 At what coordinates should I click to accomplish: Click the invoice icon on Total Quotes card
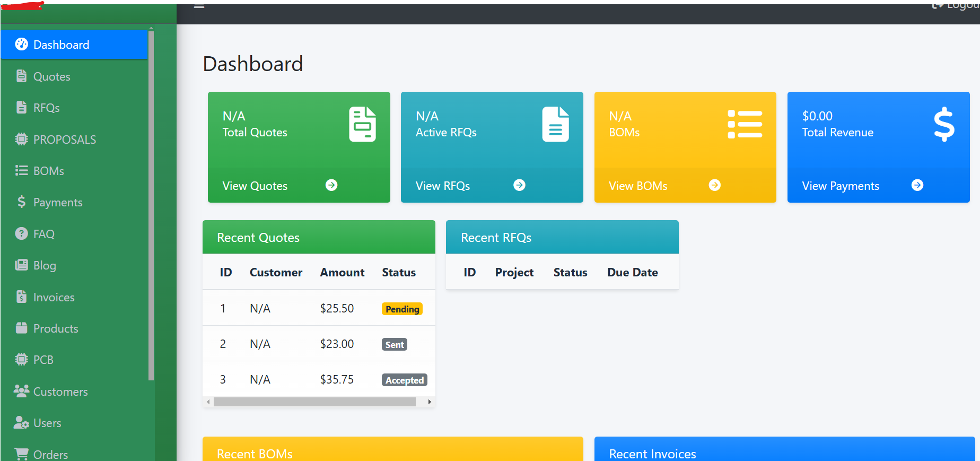362,124
